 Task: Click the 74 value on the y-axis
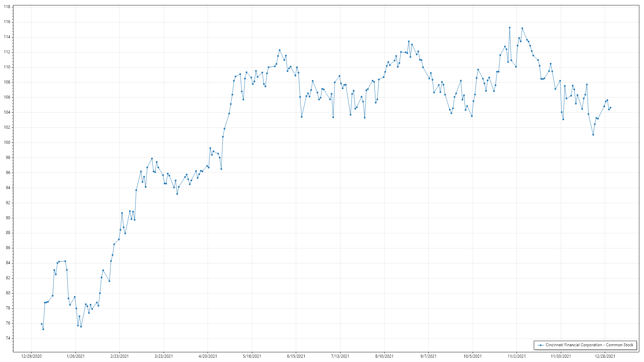click(x=8, y=339)
